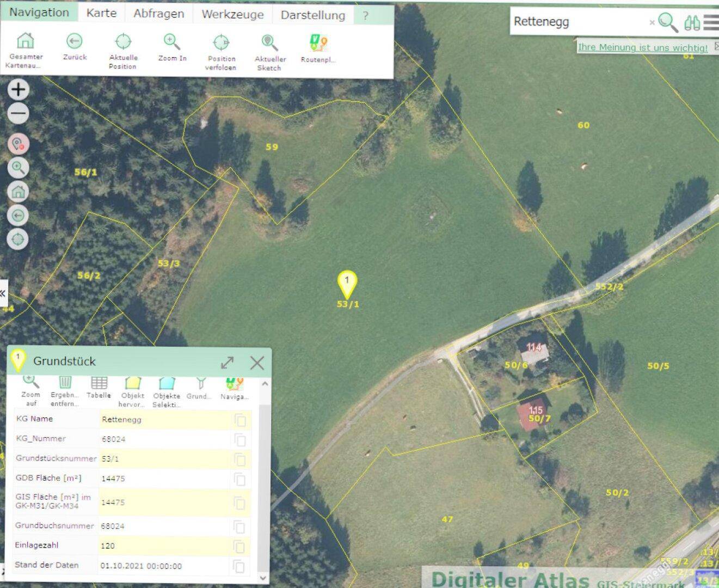This screenshot has width=719, height=588.
Task: Close the Grundstück results panel
Action: 257,363
